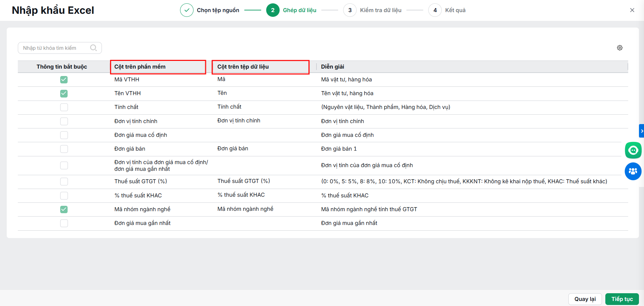Toggle the Tên VTHH checkbox

pyautogui.click(x=64, y=93)
